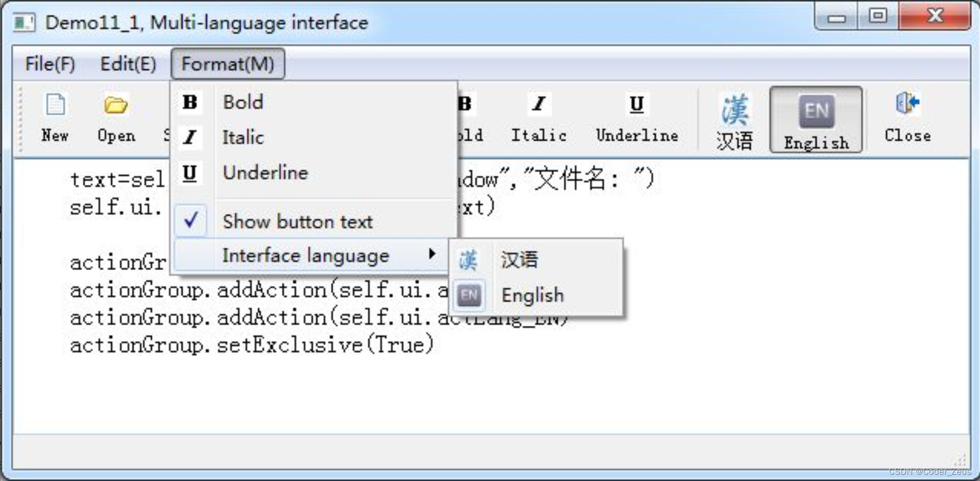Minimize the Demo11_1 window
This screenshot has height=481, width=980.
point(837,16)
